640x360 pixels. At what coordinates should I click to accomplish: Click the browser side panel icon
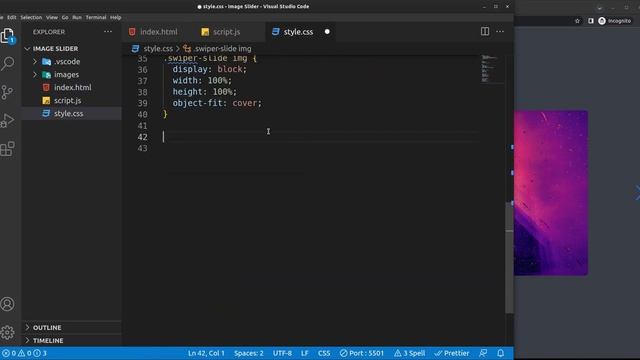click(x=591, y=21)
